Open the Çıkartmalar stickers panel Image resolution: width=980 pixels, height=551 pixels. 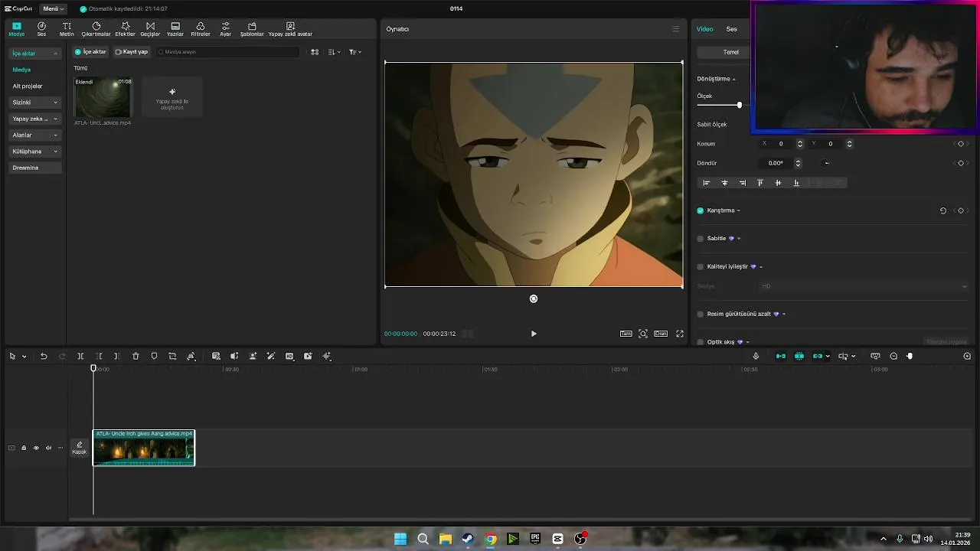coord(96,29)
